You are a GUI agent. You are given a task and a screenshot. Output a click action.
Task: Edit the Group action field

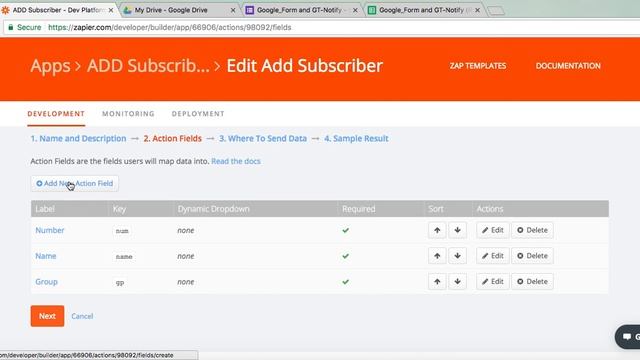(493, 282)
